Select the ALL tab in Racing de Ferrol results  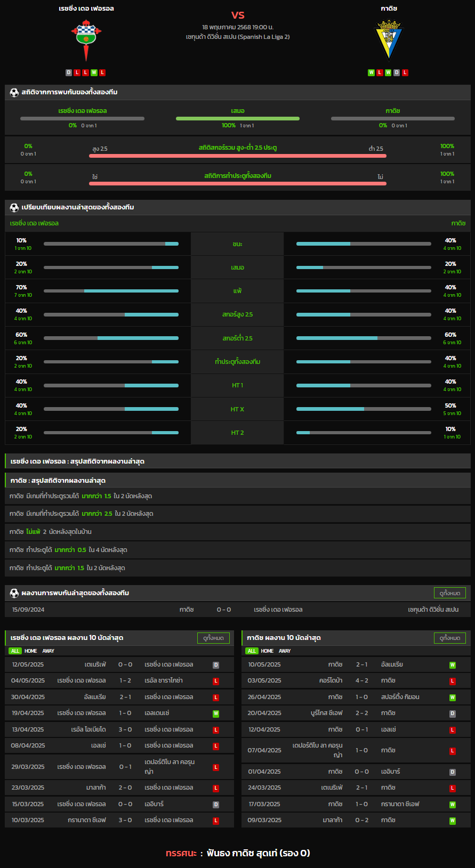click(x=15, y=651)
